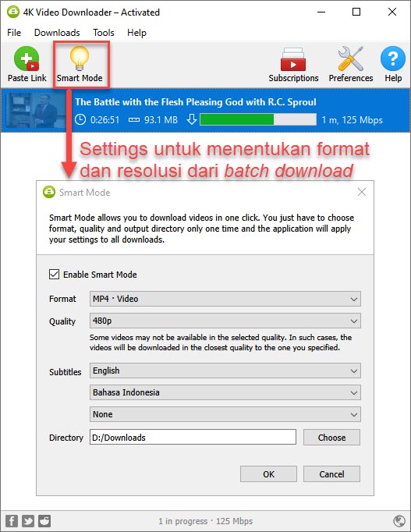Click the file size icon next to 93.1 MB
This screenshot has width=411, height=532.
coord(134,119)
